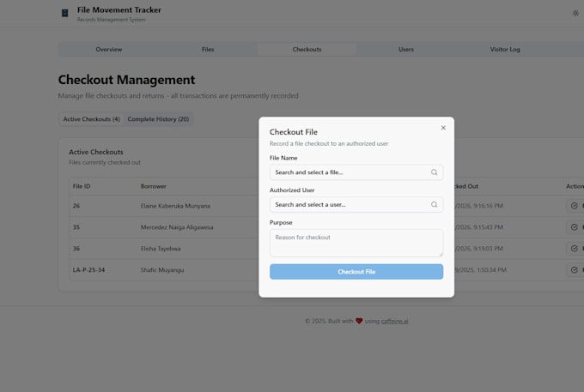Screen dimensions: 584x392
Task: Click borrower Elisha Tayebwa
Action: (x=161, y=249)
